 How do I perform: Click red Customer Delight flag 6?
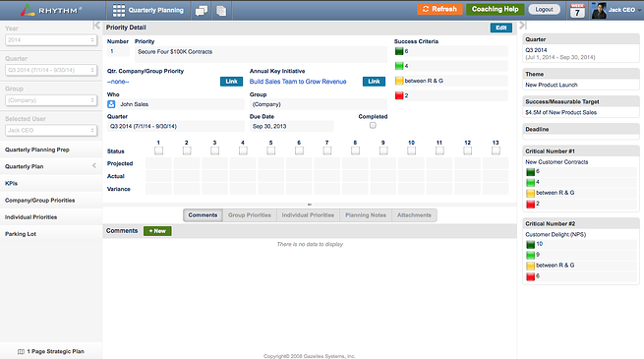click(530, 276)
